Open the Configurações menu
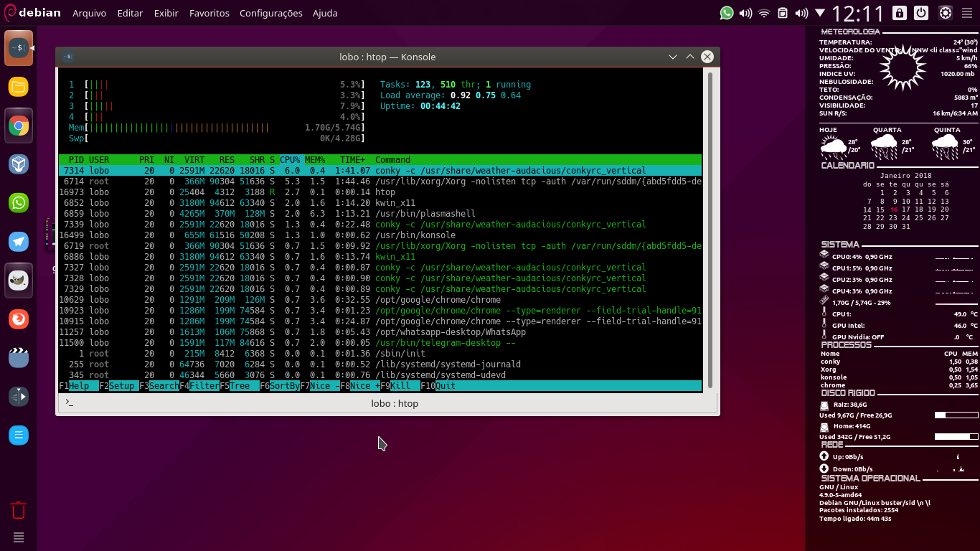This screenshot has width=980, height=551. pos(270,13)
